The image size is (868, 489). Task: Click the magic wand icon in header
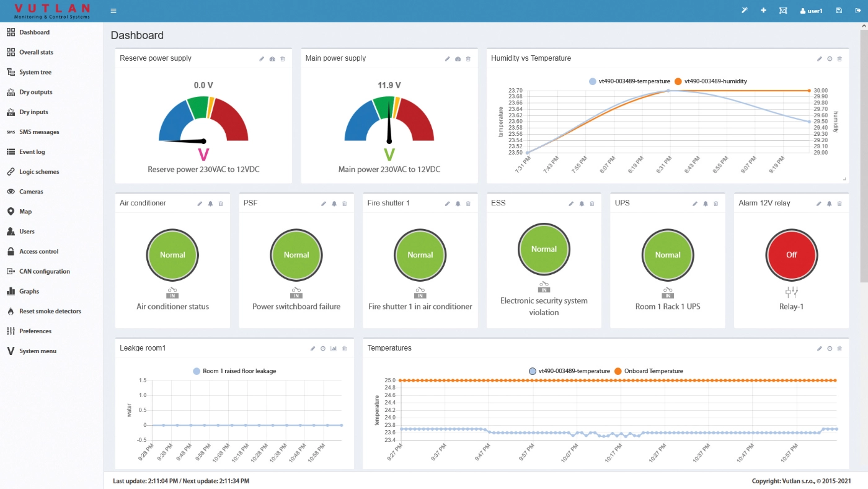point(745,11)
